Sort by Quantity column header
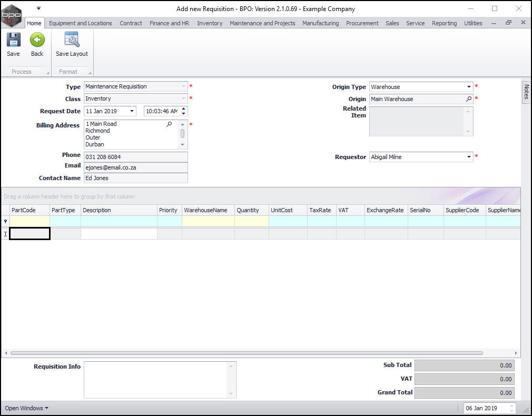This screenshot has height=416, width=532. [251, 210]
